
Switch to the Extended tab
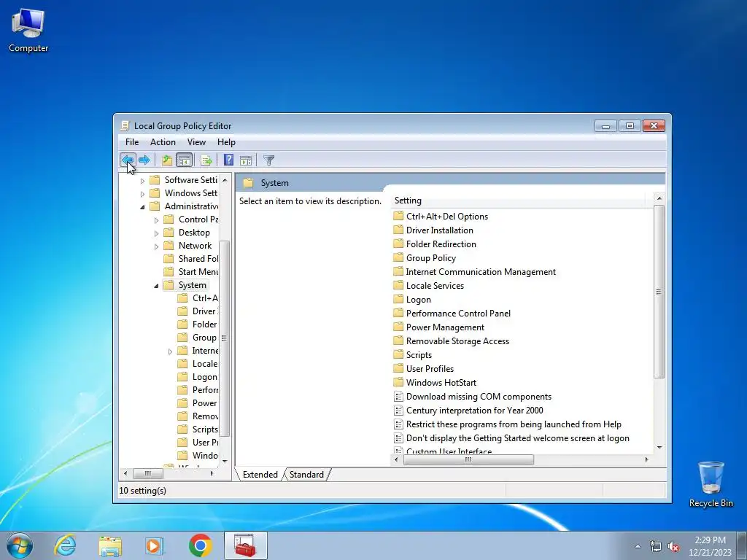260,474
